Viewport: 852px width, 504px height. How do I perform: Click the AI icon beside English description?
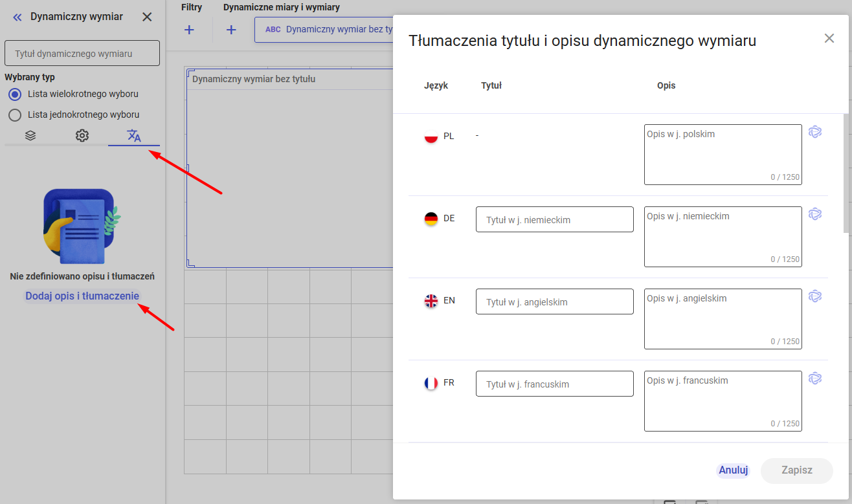tap(815, 296)
